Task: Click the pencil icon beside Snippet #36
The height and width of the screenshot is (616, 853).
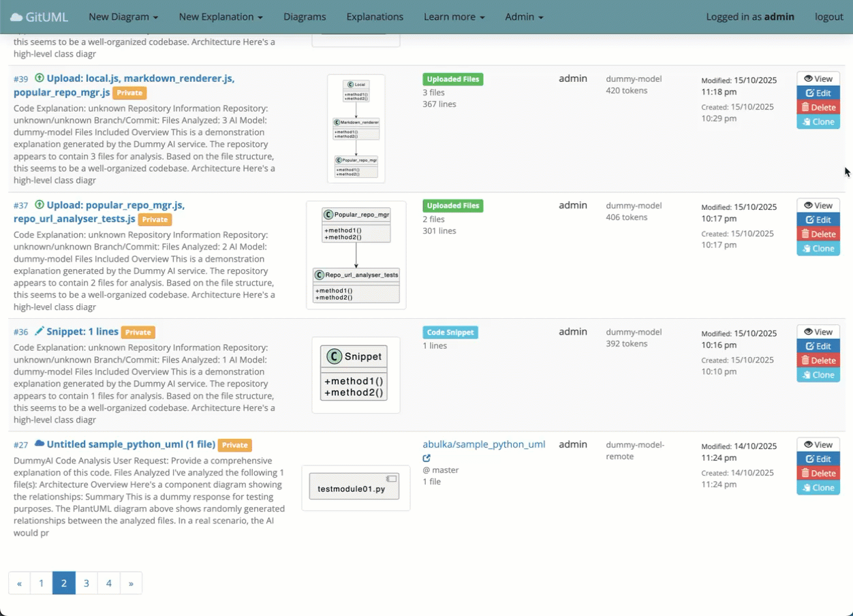Action: (x=40, y=331)
